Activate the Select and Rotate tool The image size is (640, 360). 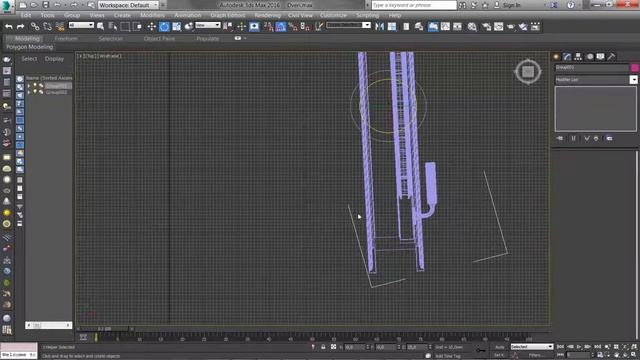click(164, 27)
